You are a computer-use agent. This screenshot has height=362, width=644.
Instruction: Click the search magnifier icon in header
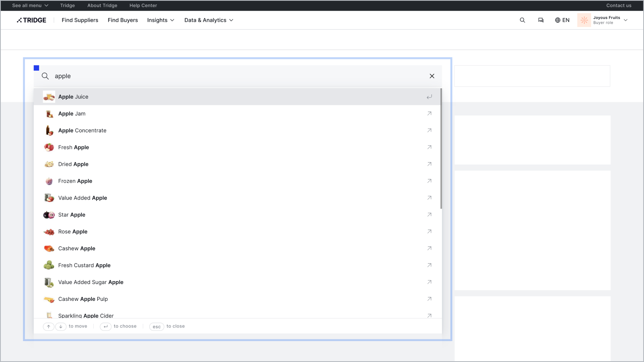522,20
